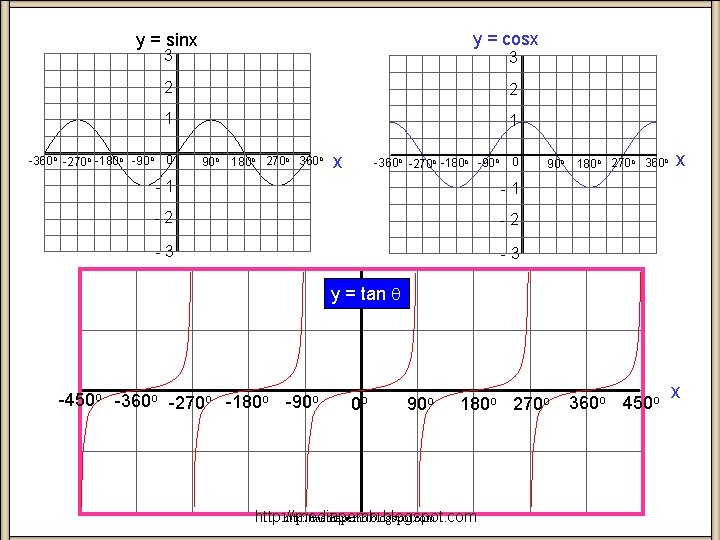720x540 pixels.
Task: Choose the -360° label on the tangent graph
Action: pos(136,401)
